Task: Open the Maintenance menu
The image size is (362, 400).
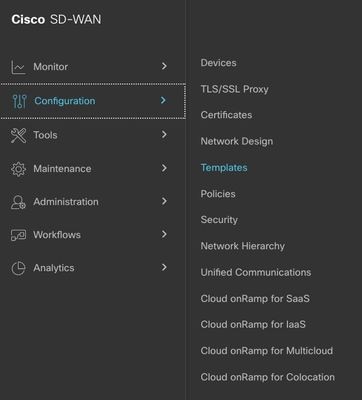Action: 62,169
